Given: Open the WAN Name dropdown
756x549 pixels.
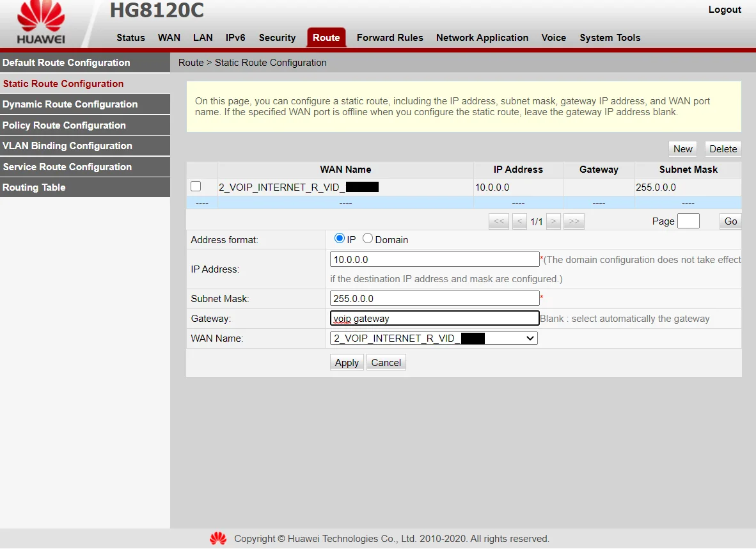Looking at the screenshot, I should click(x=529, y=338).
